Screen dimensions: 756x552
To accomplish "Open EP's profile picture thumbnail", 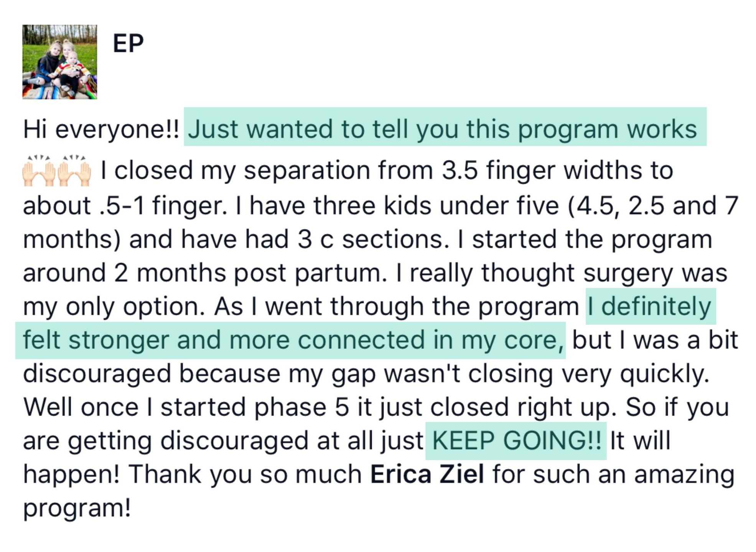I will (59, 62).
